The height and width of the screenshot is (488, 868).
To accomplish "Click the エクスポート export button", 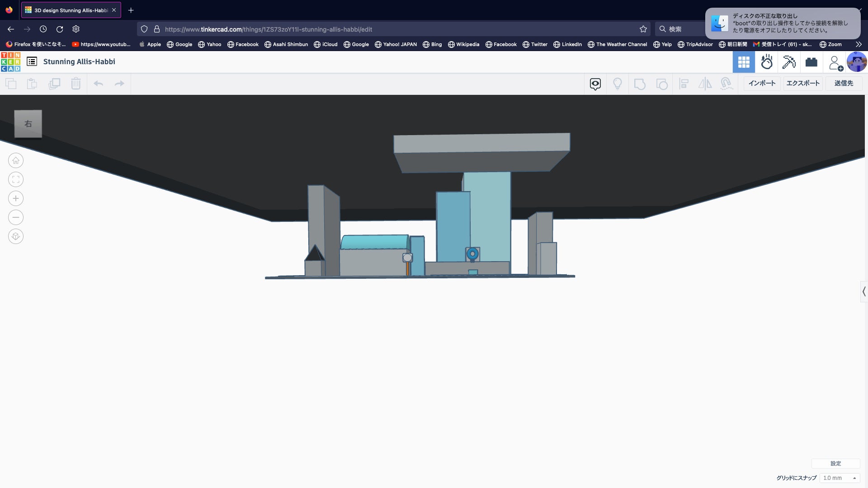I will click(803, 84).
